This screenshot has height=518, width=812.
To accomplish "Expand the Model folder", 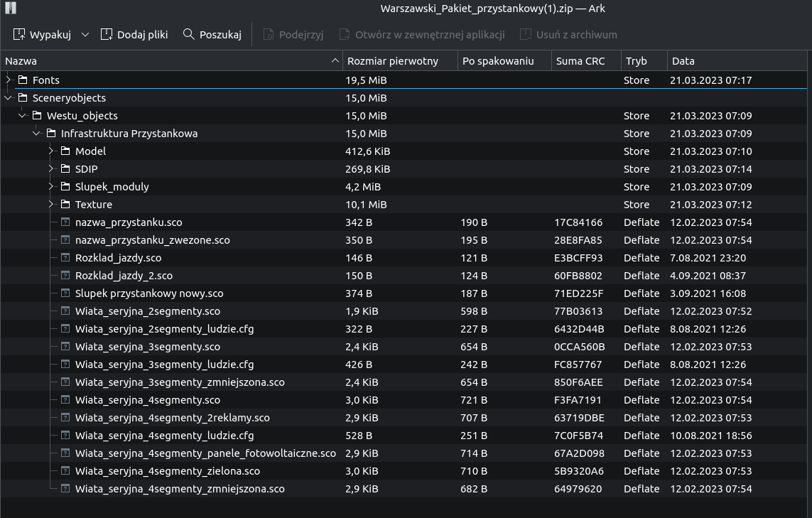I will point(50,151).
